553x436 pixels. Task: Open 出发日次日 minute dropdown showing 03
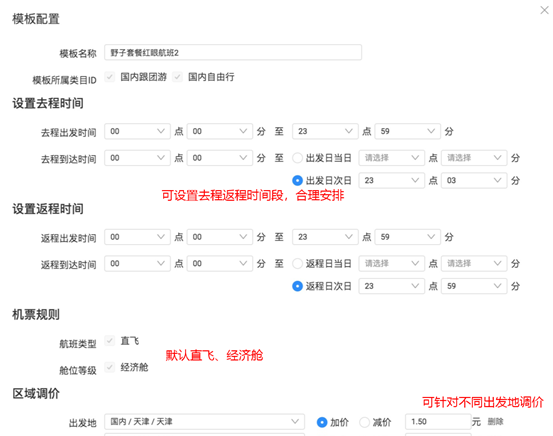tap(474, 180)
